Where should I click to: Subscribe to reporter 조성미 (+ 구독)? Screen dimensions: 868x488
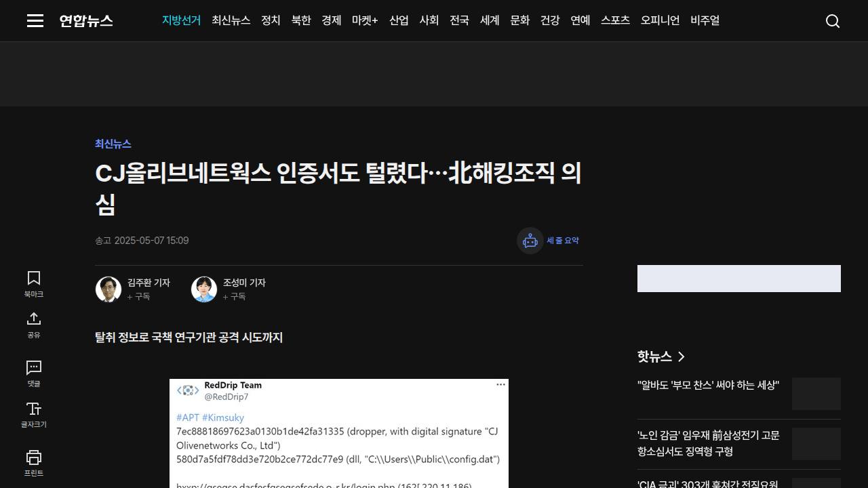[235, 297]
